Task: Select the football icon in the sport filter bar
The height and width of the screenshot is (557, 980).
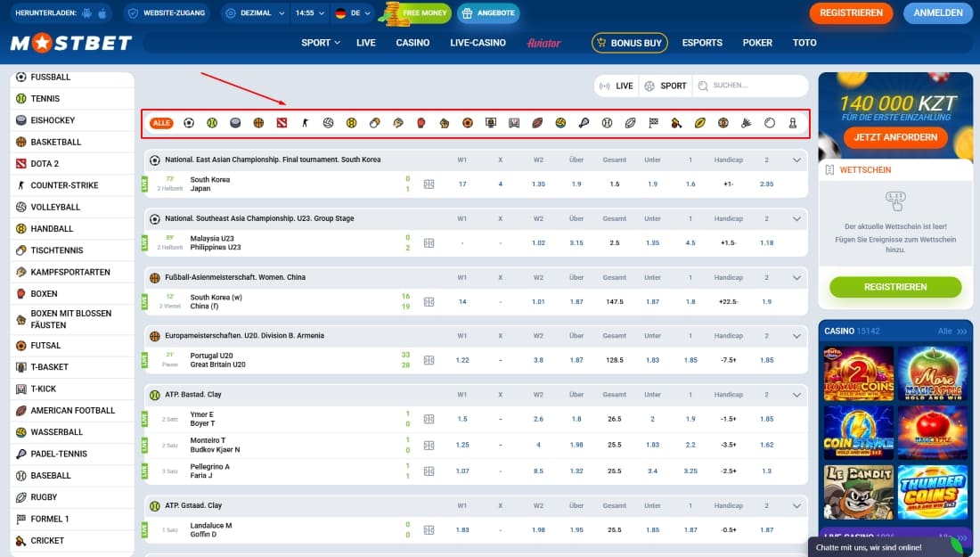Action: tap(189, 123)
